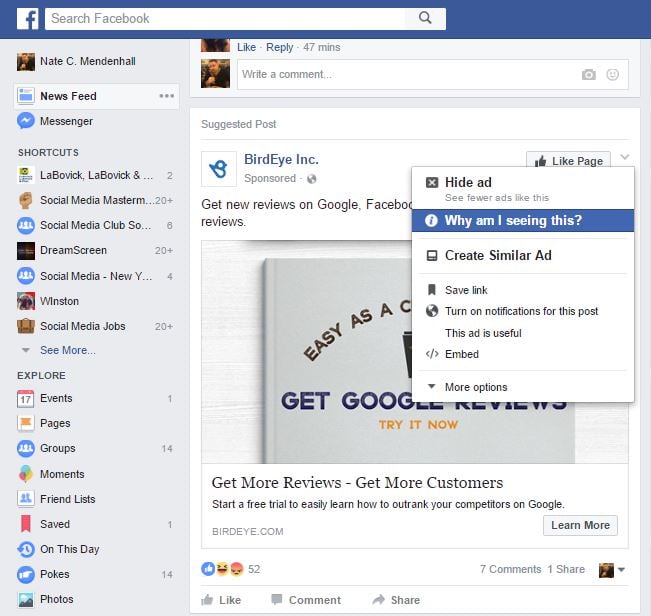Open DreamScreen shortcut icon
This screenshot has width=651, height=616.
[x=26, y=251]
